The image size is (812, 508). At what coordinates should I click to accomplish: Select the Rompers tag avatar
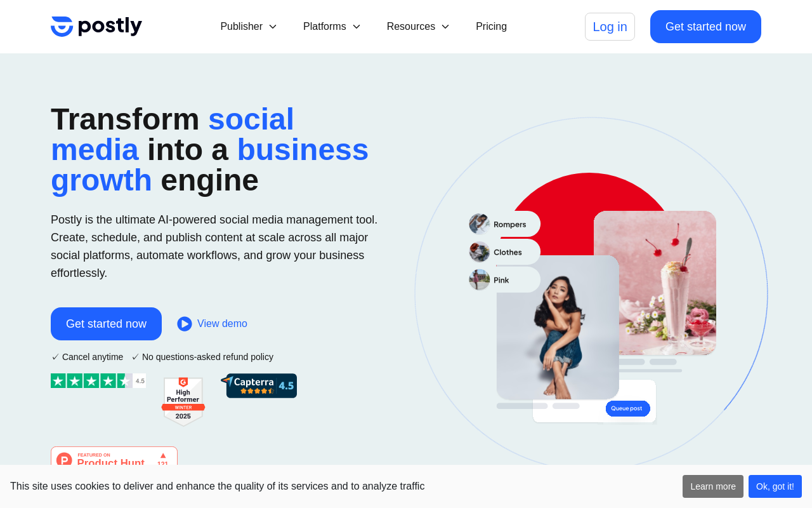(480, 224)
